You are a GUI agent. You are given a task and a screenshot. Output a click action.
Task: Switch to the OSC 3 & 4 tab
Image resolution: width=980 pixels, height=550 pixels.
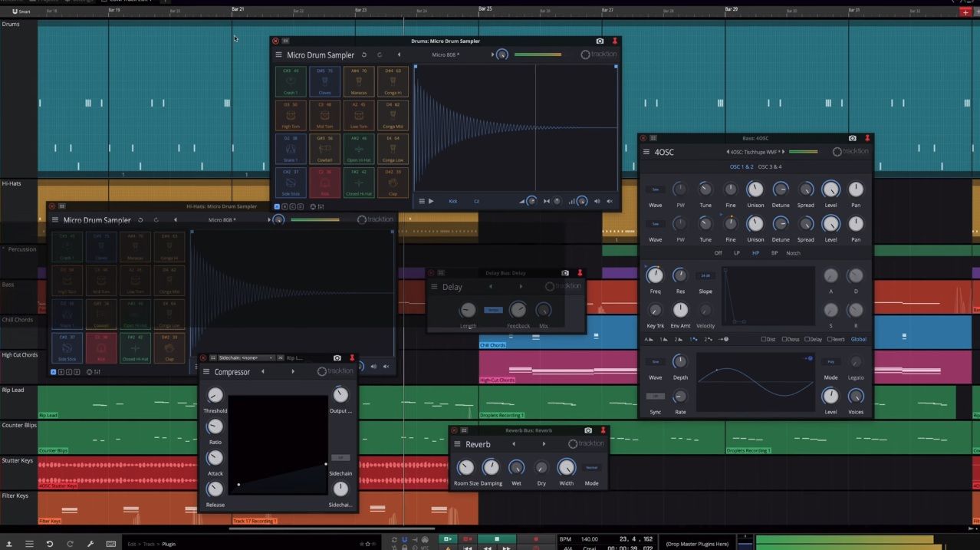point(770,166)
